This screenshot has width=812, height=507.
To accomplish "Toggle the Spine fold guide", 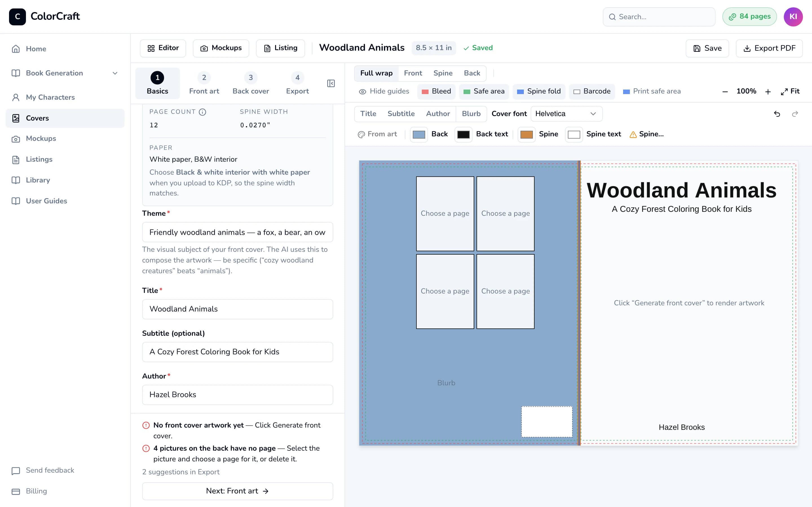I will point(539,92).
